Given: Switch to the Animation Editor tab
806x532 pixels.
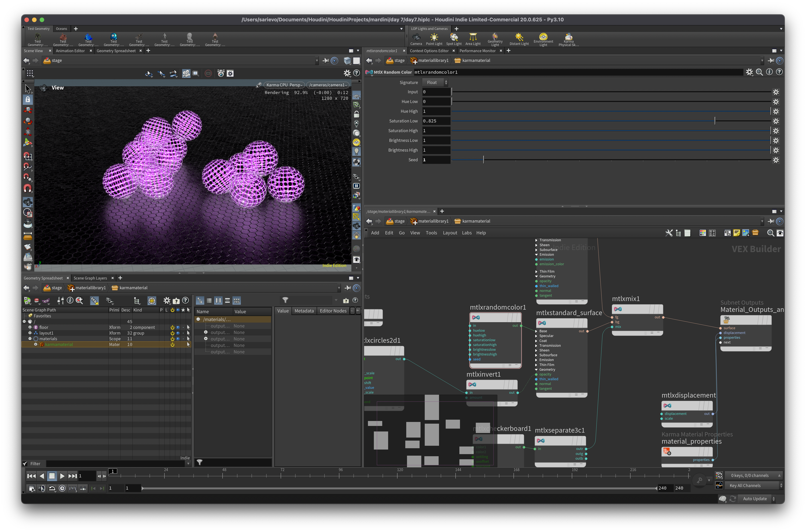Looking at the screenshot, I should (70, 51).
